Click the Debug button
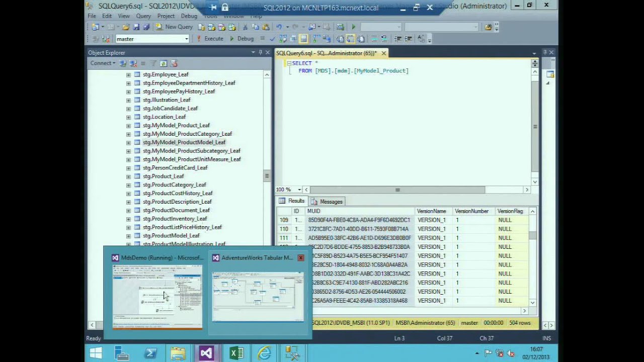 [x=242, y=39]
